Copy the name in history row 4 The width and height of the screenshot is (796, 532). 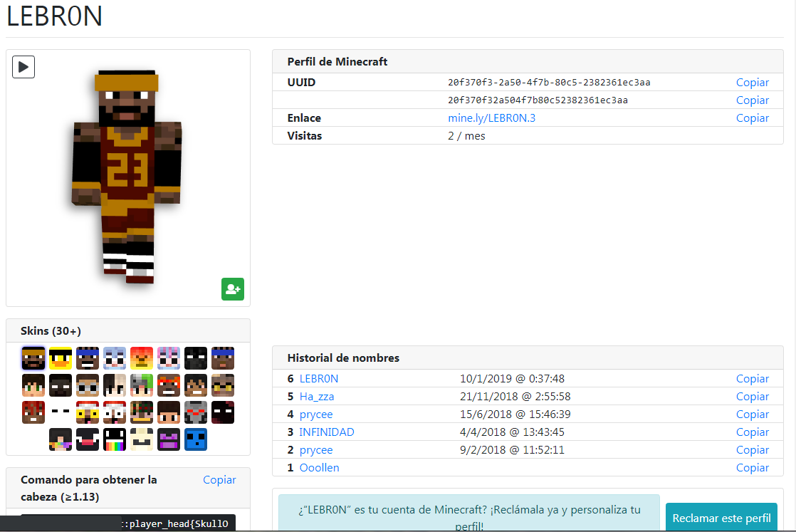click(753, 414)
